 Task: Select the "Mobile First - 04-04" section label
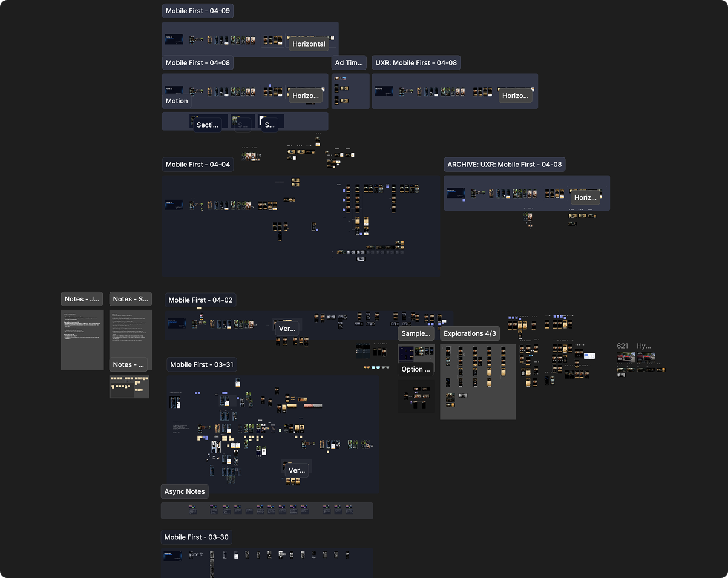coord(197,164)
